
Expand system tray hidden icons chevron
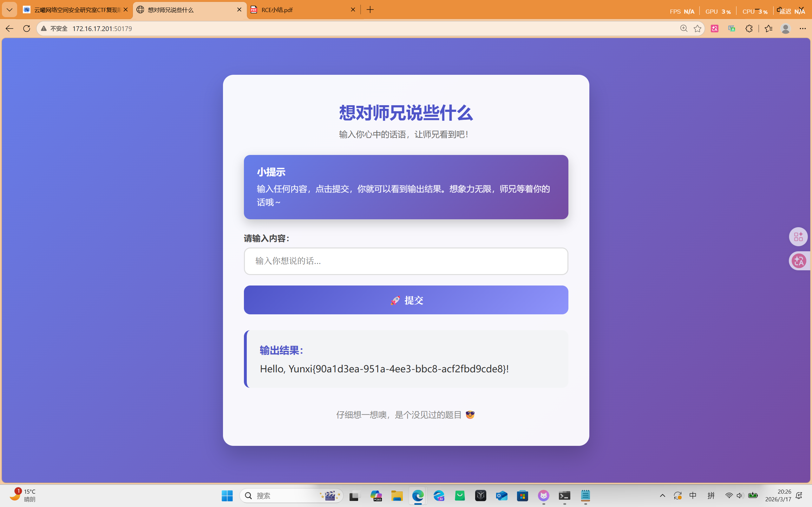(662, 496)
